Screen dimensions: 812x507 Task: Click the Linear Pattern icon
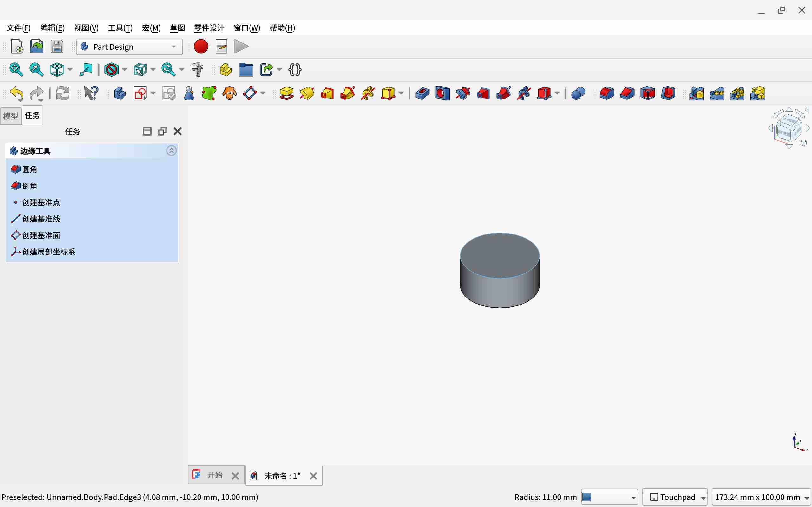click(x=717, y=93)
